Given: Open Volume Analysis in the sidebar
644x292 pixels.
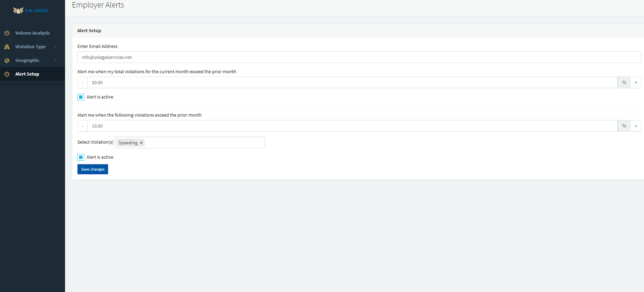Looking at the screenshot, I should click(33, 33).
